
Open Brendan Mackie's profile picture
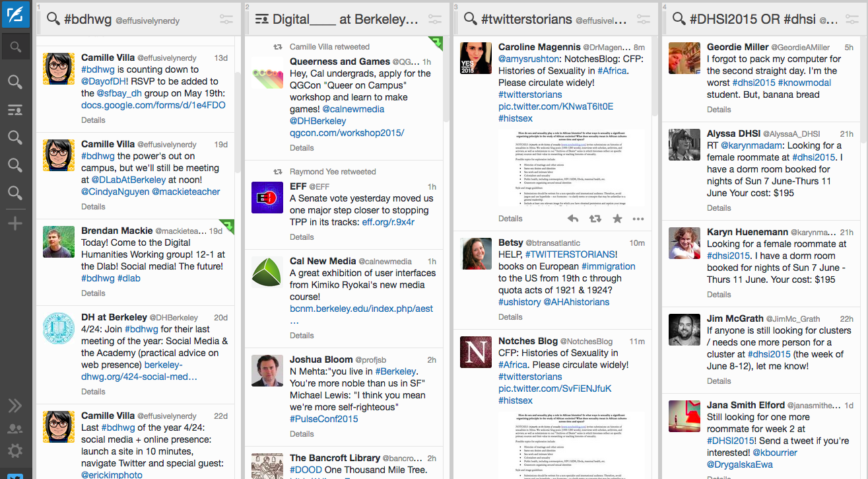(59, 242)
